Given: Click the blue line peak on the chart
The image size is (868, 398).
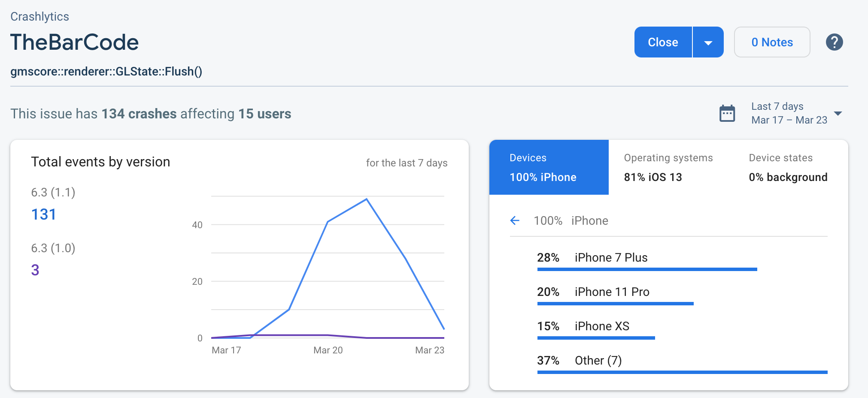Looking at the screenshot, I should pyautogui.click(x=367, y=199).
